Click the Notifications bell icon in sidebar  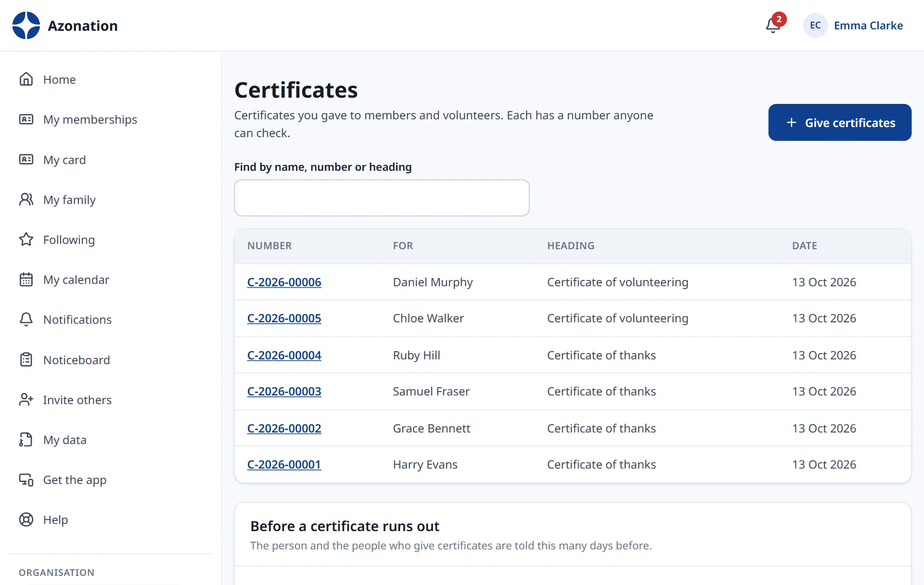[26, 319]
